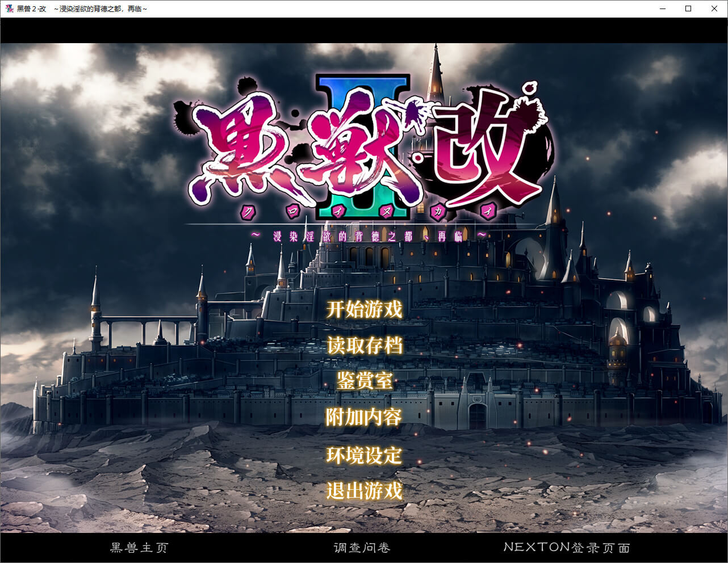The height and width of the screenshot is (563, 728).
Task: Maximize the game window
Action: (x=688, y=9)
